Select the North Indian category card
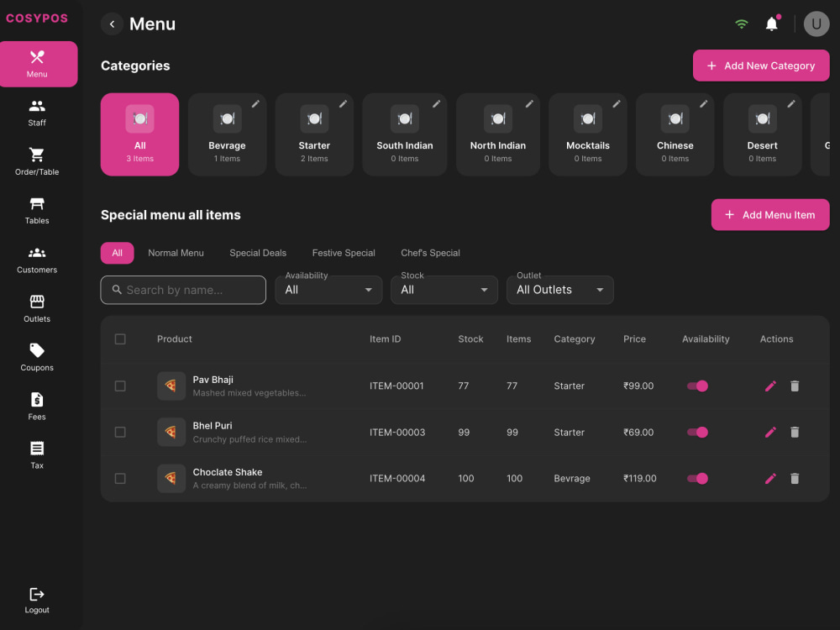 (x=497, y=134)
